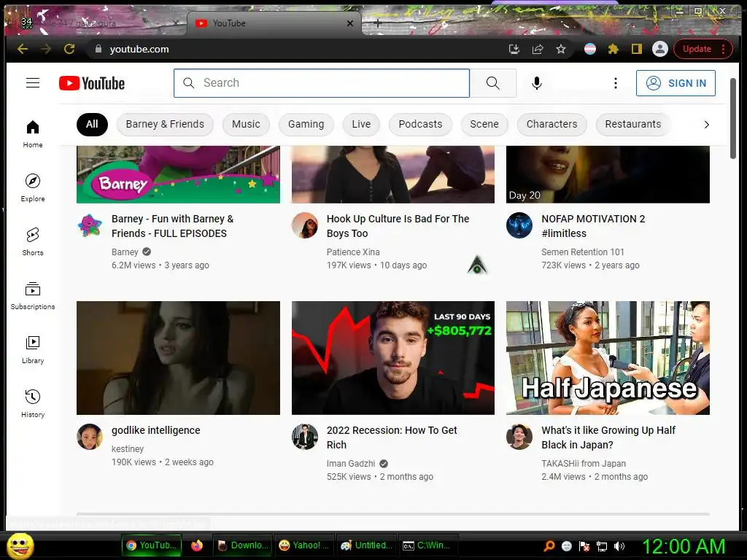Click the search tray magnifier icon
This screenshot has height=560, width=747.
[x=549, y=546]
